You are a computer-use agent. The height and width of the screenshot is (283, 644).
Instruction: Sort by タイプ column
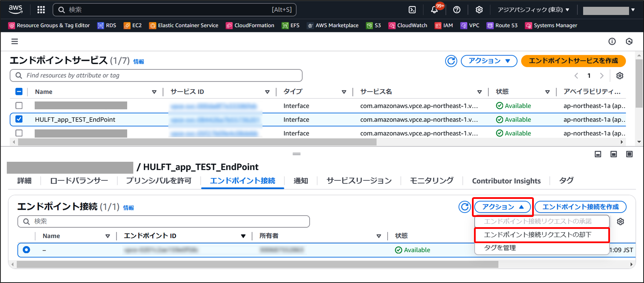(344, 92)
